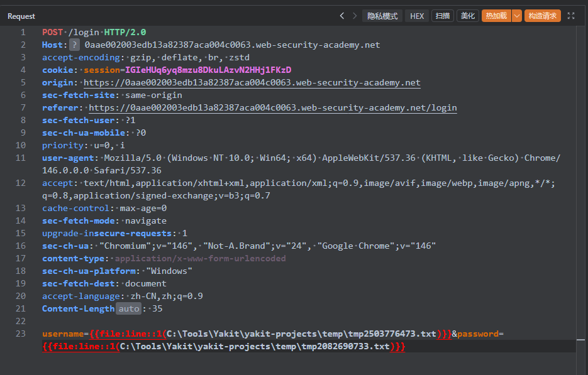Screen dimensions: 588x375
Task: Open the referer login URL link
Action: [272, 107]
